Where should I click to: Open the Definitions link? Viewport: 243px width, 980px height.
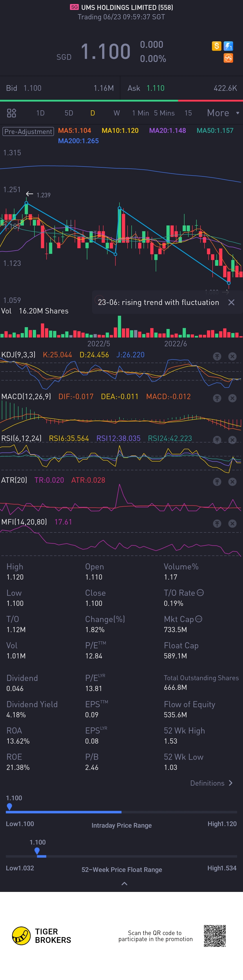click(211, 783)
